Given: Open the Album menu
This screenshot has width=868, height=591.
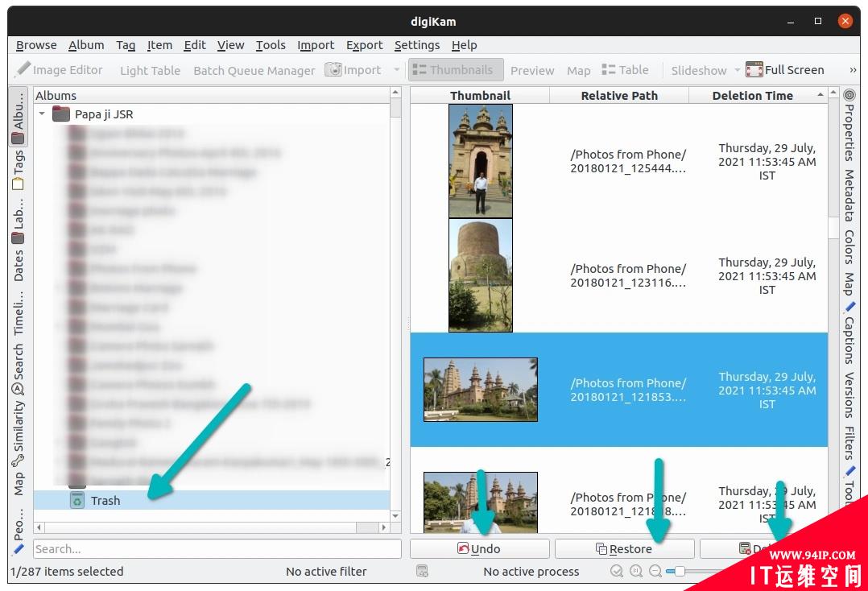Looking at the screenshot, I should (86, 45).
